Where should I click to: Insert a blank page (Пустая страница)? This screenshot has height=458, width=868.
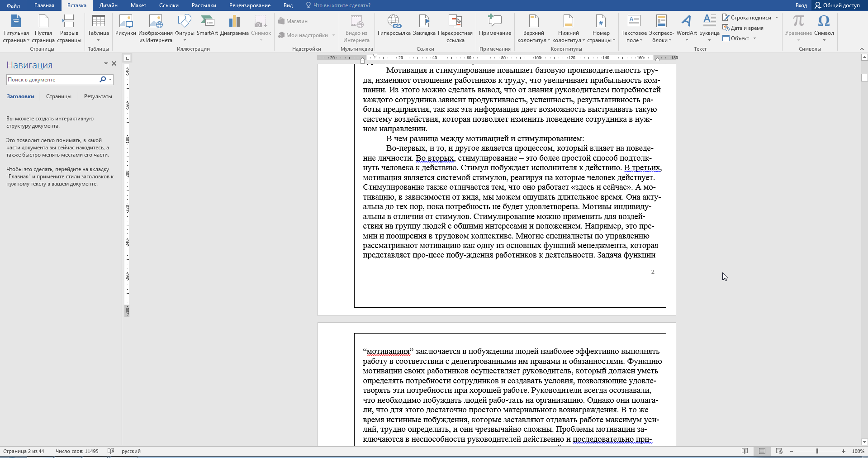43,29
